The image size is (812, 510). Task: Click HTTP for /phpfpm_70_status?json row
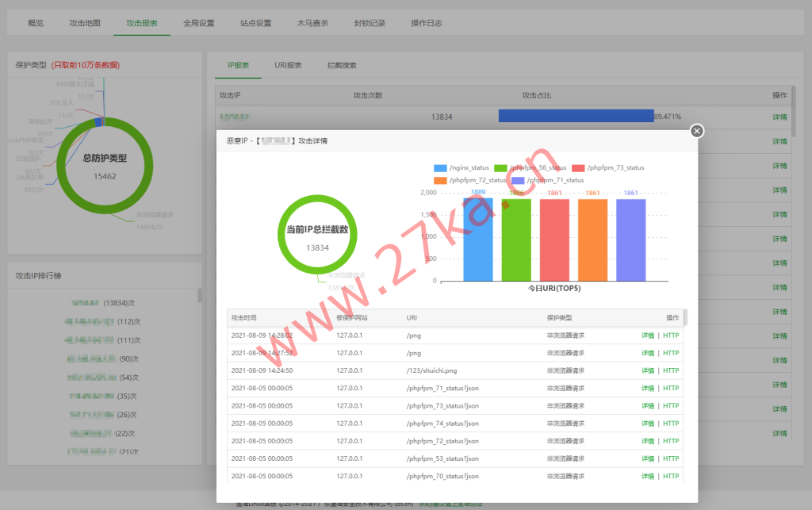click(x=671, y=477)
